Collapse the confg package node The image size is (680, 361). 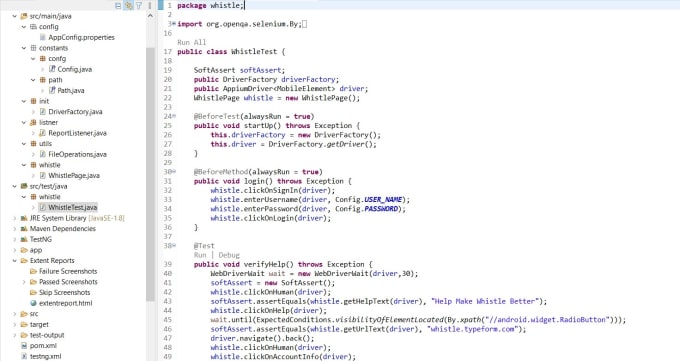33,59
